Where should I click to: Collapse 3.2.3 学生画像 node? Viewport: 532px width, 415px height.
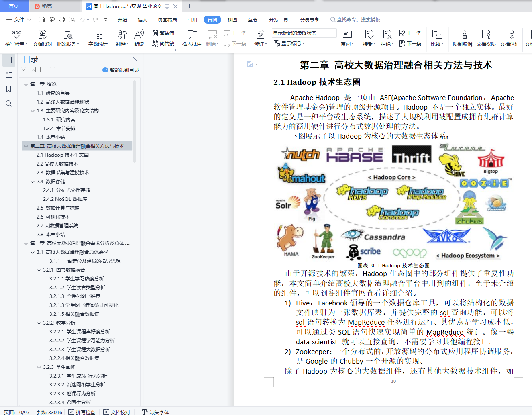[39, 367]
